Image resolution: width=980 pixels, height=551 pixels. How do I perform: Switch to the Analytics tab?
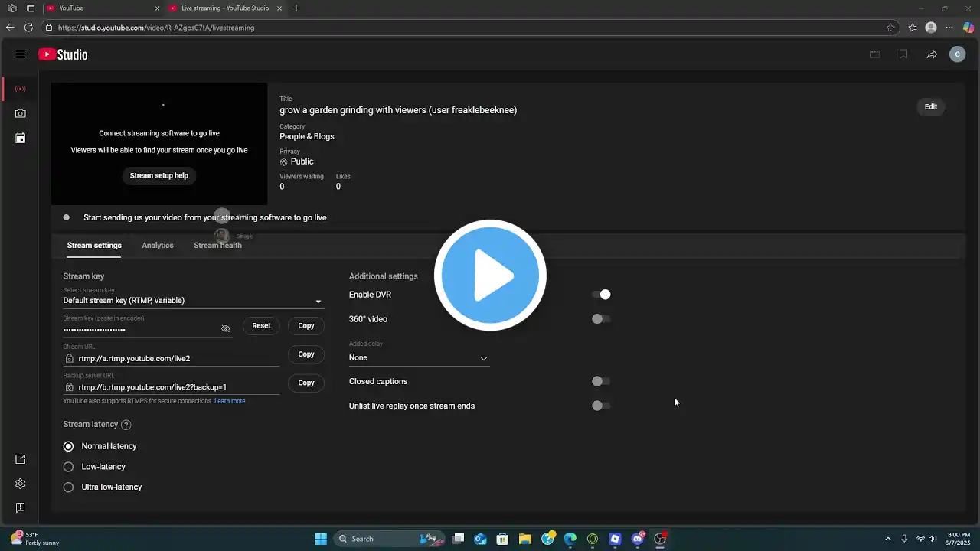pyautogui.click(x=158, y=246)
